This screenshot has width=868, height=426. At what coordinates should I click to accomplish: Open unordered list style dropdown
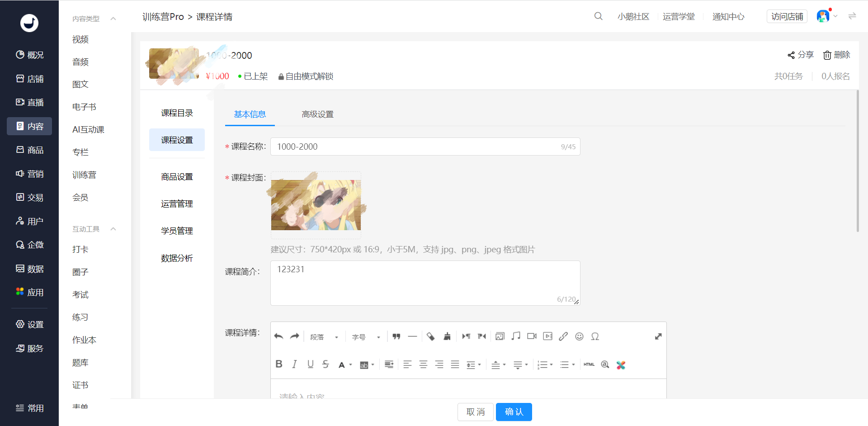573,365
